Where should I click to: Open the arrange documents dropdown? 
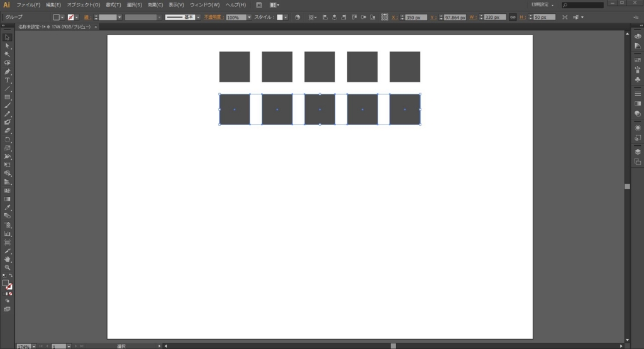click(274, 5)
